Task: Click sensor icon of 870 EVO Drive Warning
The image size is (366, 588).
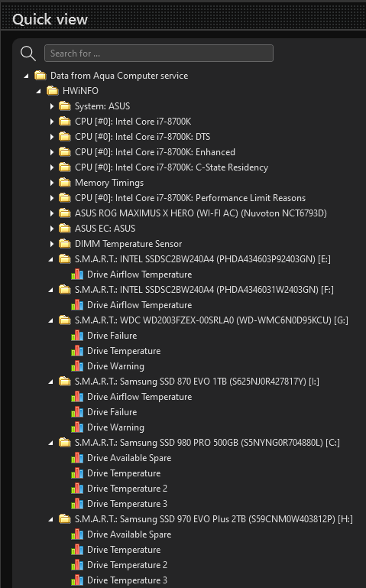Action: [77, 427]
